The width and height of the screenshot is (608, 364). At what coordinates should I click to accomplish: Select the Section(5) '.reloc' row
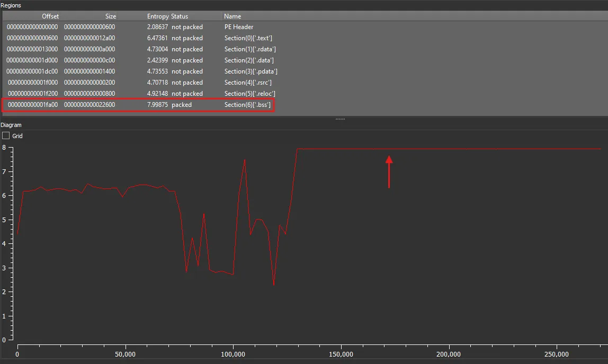(x=249, y=94)
